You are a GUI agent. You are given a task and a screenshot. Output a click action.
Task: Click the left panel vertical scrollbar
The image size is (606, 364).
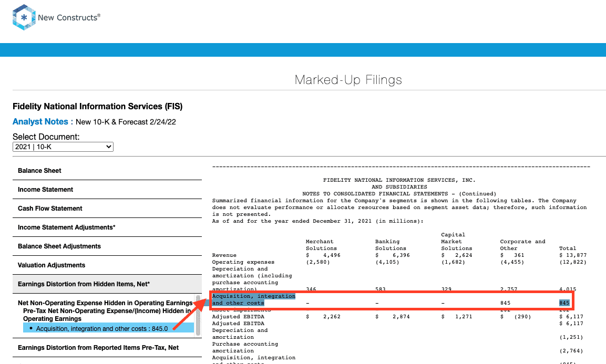[198, 315]
